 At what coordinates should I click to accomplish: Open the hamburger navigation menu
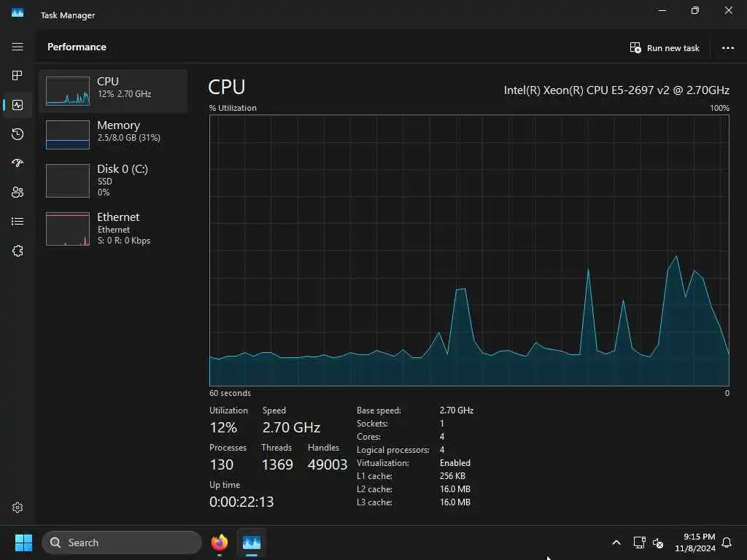pos(18,47)
